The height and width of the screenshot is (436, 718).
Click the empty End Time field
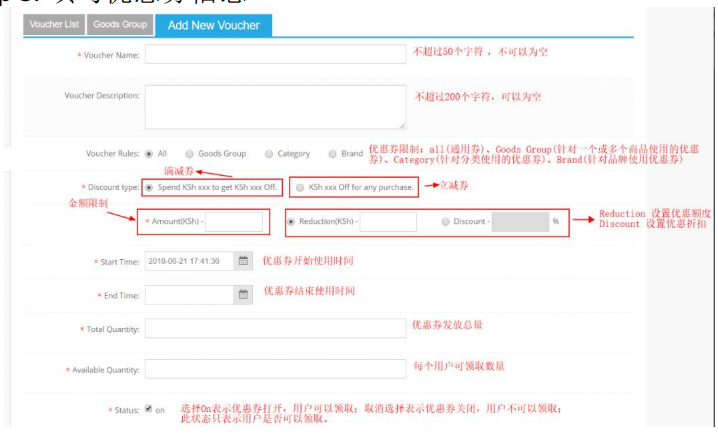[190, 295]
